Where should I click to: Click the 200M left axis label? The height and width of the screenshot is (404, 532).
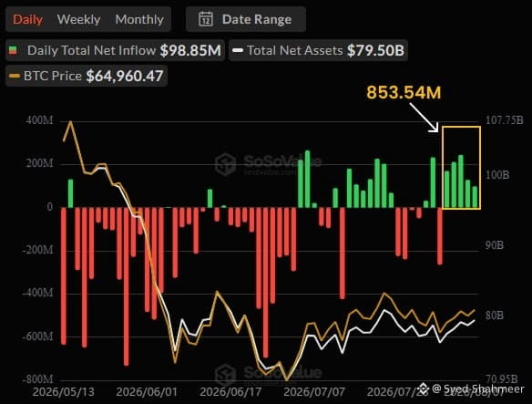pos(40,163)
